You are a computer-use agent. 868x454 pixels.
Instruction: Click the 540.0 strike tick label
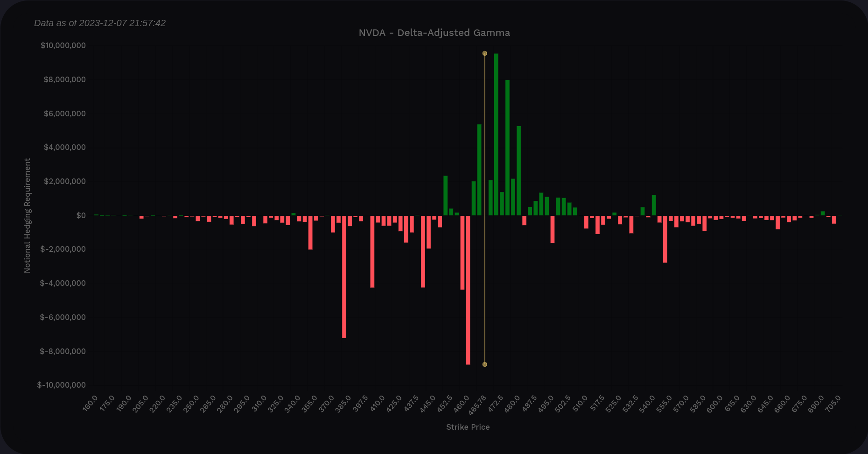[647, 403]
